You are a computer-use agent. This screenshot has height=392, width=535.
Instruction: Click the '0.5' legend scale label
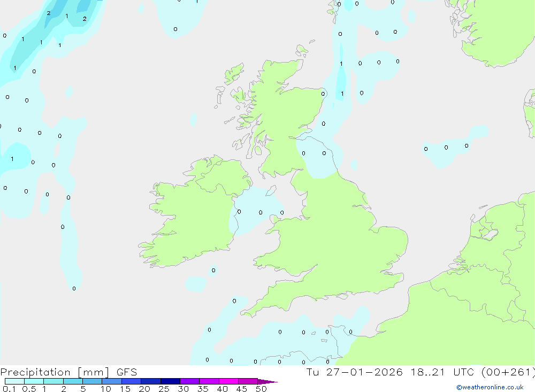coord(29,389)
